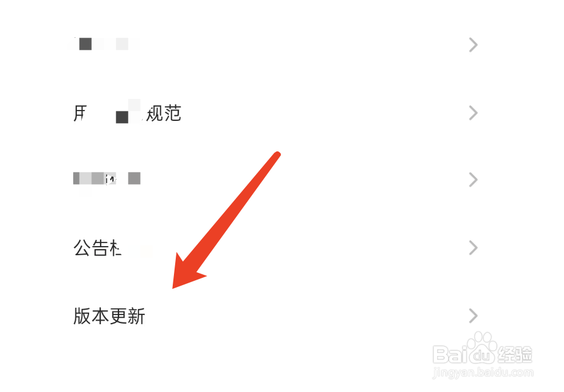This screenshot has height=392, width=564.
Task: Click the chevron on the 规范 row
Action: click(474, 113)
